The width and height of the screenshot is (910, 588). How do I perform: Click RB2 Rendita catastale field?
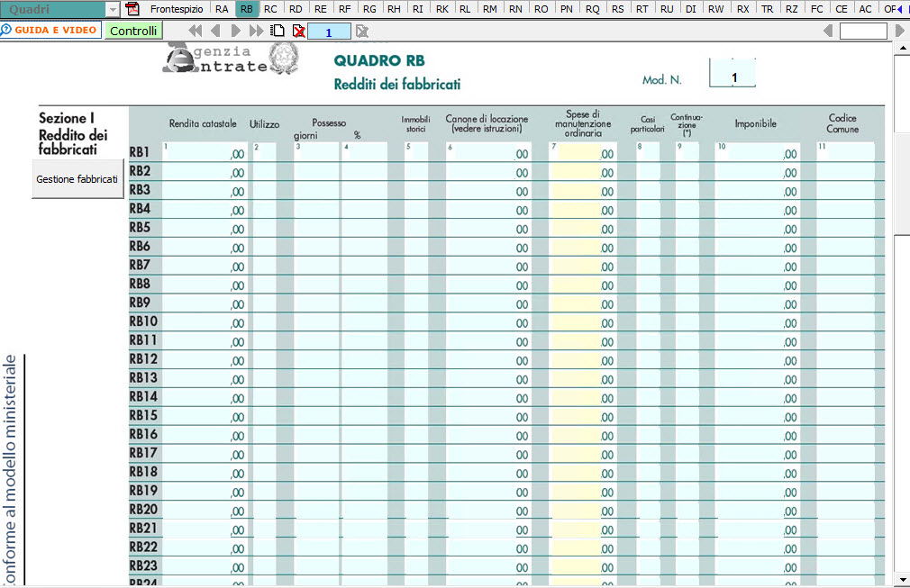coord(205,172)
